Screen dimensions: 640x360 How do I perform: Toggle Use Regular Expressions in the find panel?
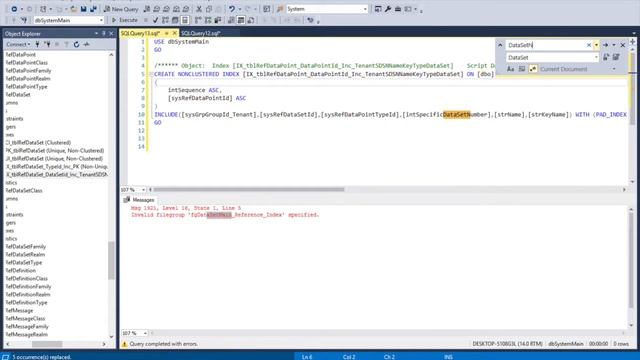[533, 69]
